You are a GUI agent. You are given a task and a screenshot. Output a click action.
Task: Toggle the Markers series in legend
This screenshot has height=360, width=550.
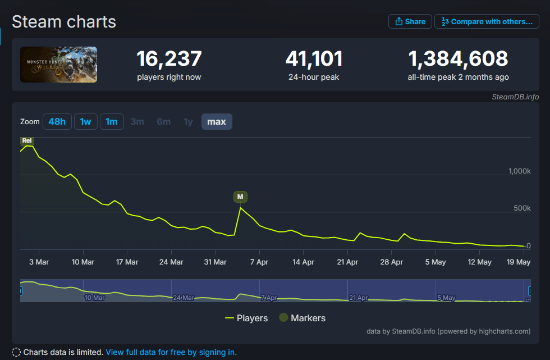point(302,318)
